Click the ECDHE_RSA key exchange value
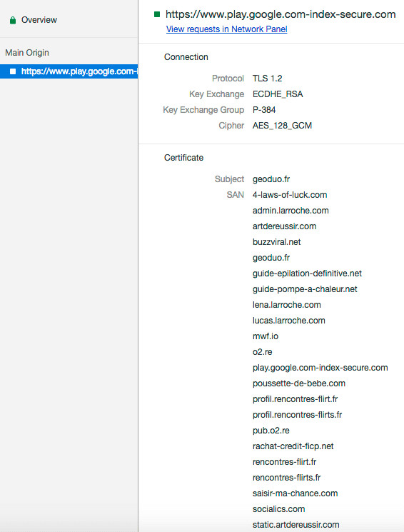 click(278, 94)
